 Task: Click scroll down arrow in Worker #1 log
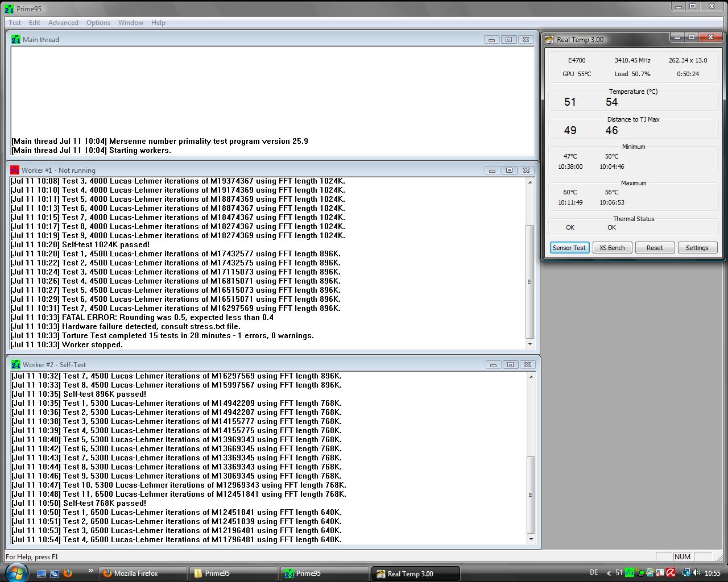[530, 344]
